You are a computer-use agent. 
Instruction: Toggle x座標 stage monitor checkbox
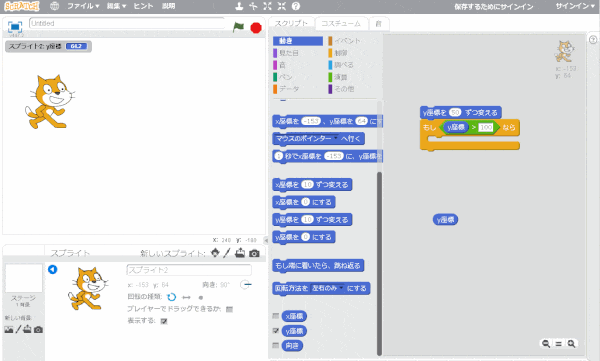(x=276, y=316)
